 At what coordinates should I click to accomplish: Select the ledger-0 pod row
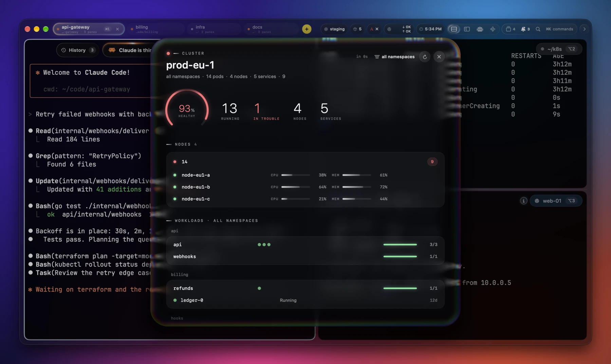[x=305, y=300]
